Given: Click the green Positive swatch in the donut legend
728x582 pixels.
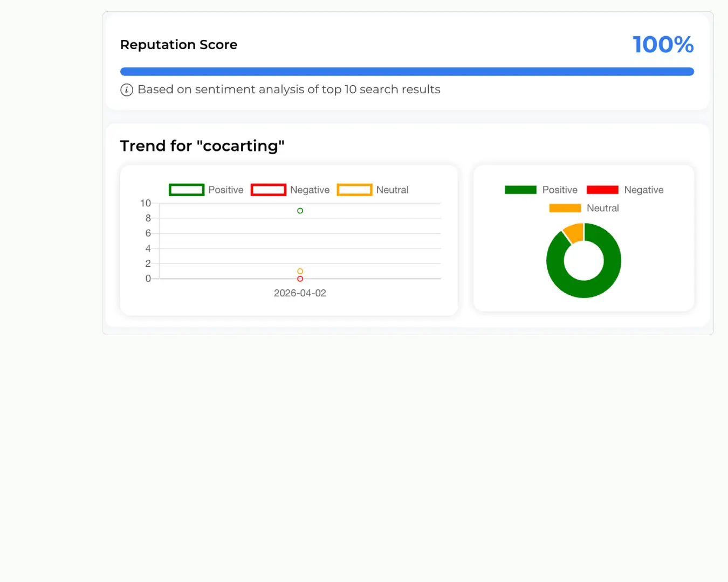Looking at the screenshot, I should [520, 190].
